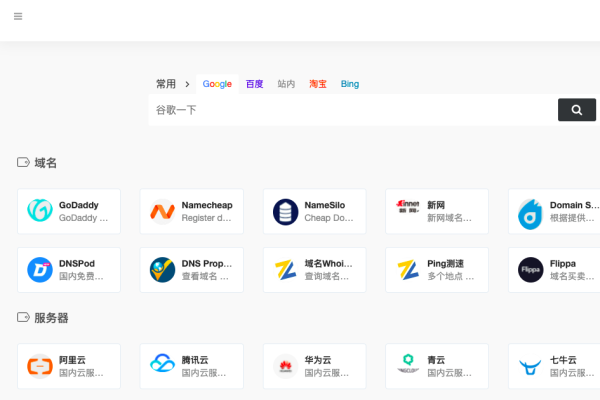This screenshot has width=600, height=400.
Task: Click the tag icon beside 域名
Action: point(23,162)
